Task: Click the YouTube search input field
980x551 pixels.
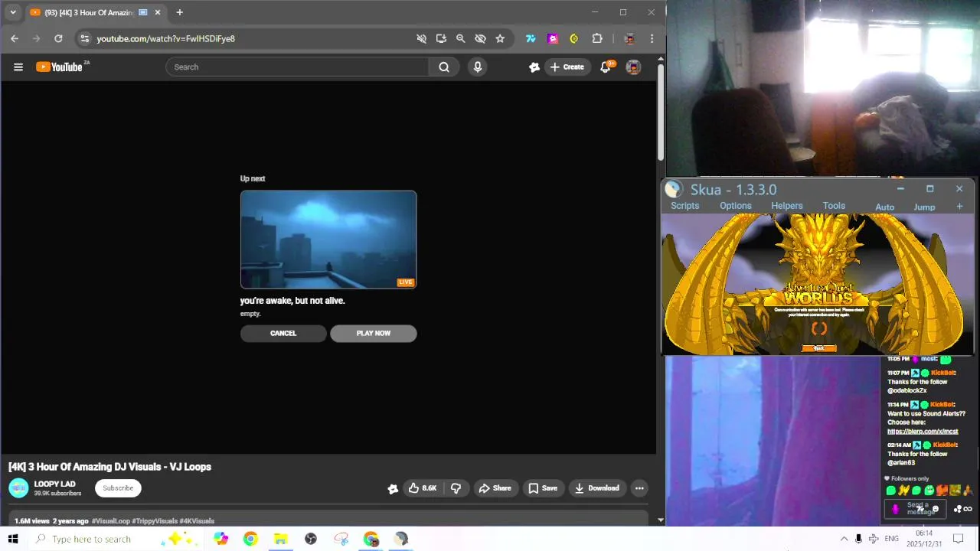Action: coord(297,67)
